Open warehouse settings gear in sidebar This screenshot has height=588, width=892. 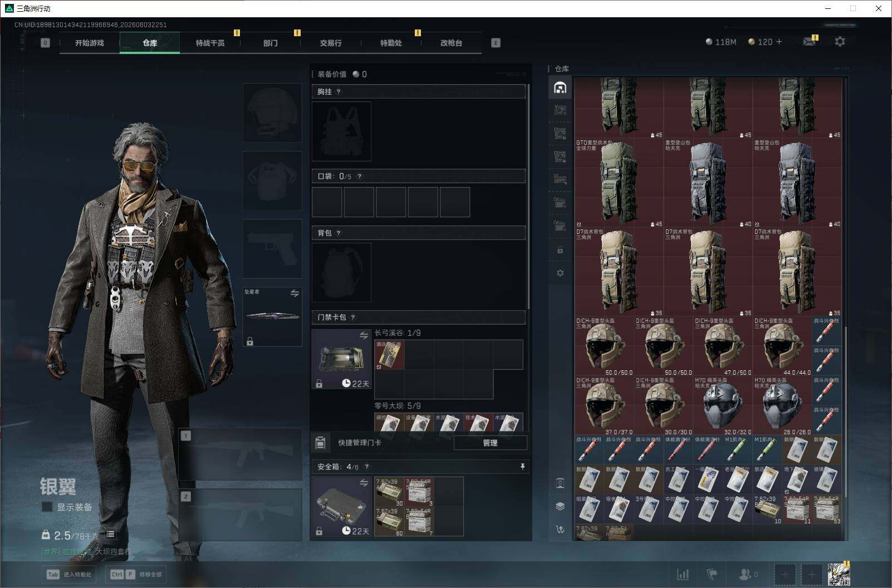tap(560, 273)
